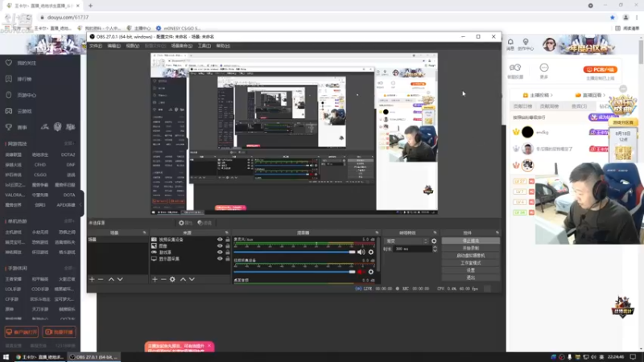Click the 云游戏 gamepad icon in sidebar
644x362 pixels.
tap(9, 111)
